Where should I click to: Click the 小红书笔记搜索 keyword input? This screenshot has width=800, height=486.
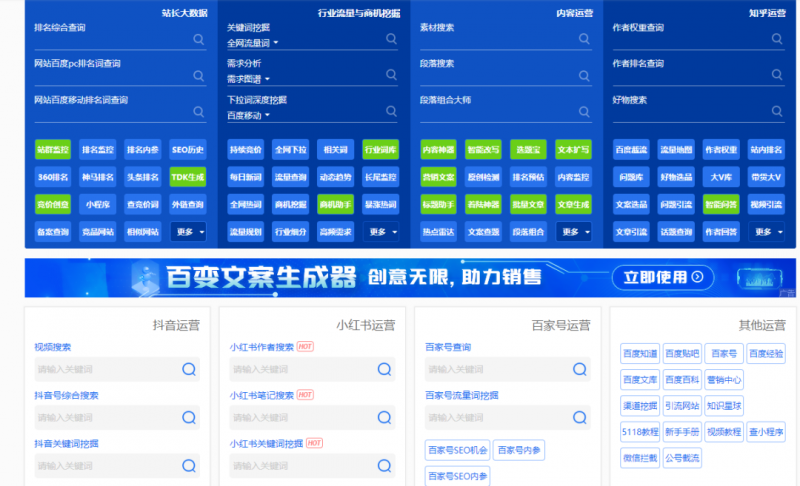click(300, 417)
